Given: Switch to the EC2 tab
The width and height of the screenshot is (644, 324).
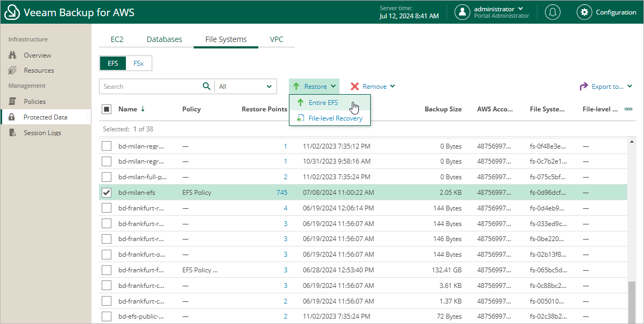Looking at the screenshot, I should coord(117,39).
